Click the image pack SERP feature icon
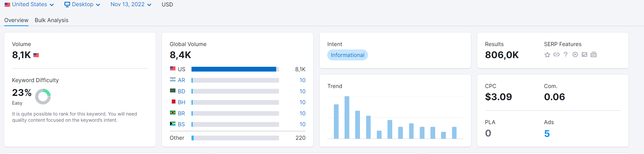 (x=584, y=55)
